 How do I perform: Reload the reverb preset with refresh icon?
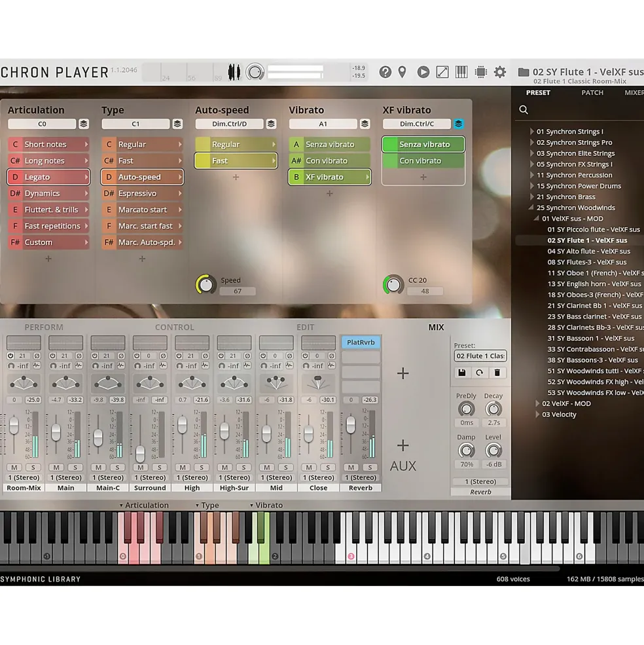tap(480, 373)
